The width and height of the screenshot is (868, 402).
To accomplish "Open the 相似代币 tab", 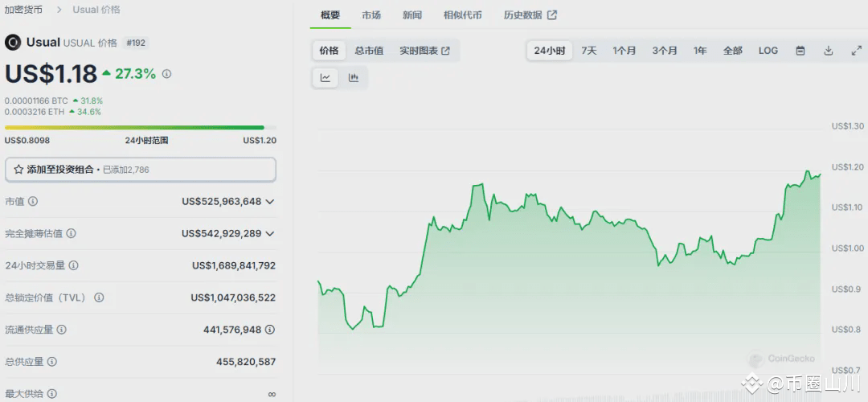I will 463,15.
